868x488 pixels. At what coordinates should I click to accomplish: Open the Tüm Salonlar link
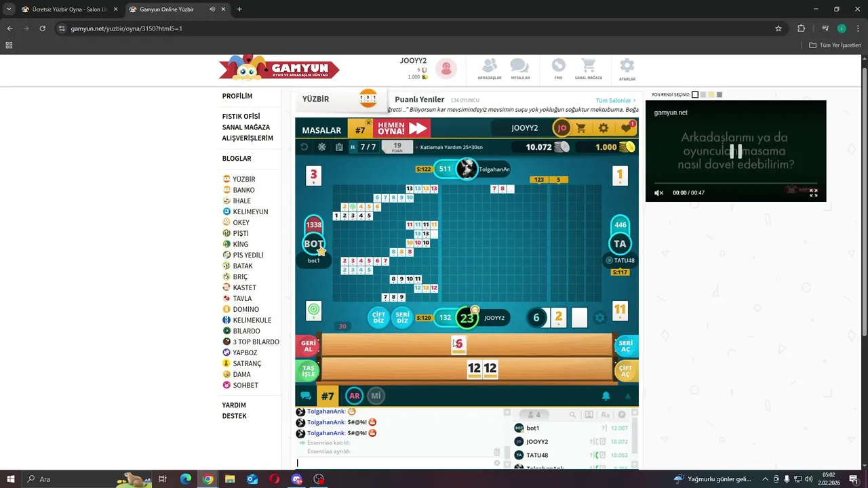616,100
